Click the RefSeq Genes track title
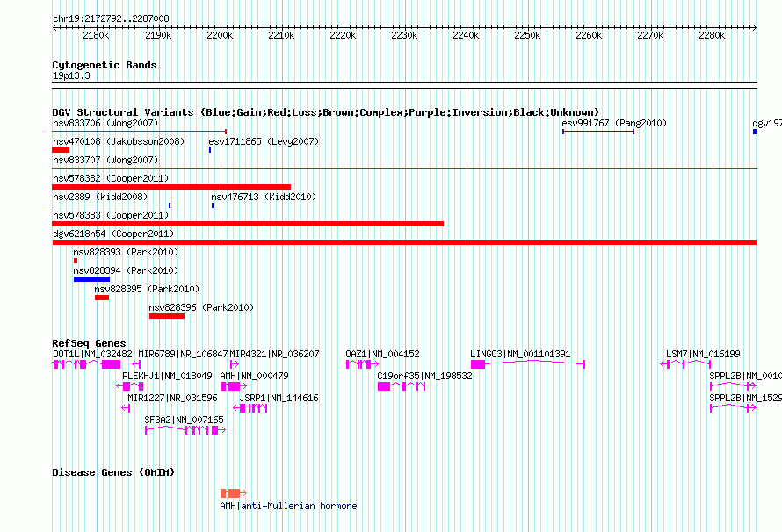Viewport: 782px width, 532px height. [89, 343]
